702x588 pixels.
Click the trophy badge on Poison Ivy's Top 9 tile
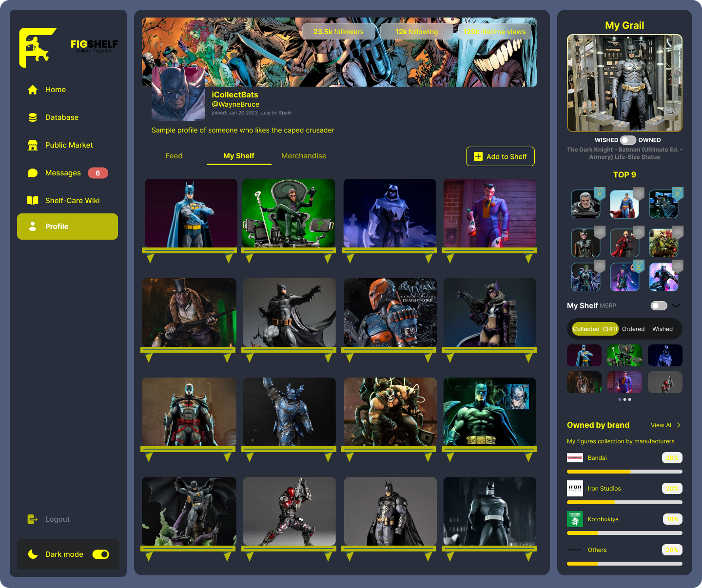coord(678,232)
